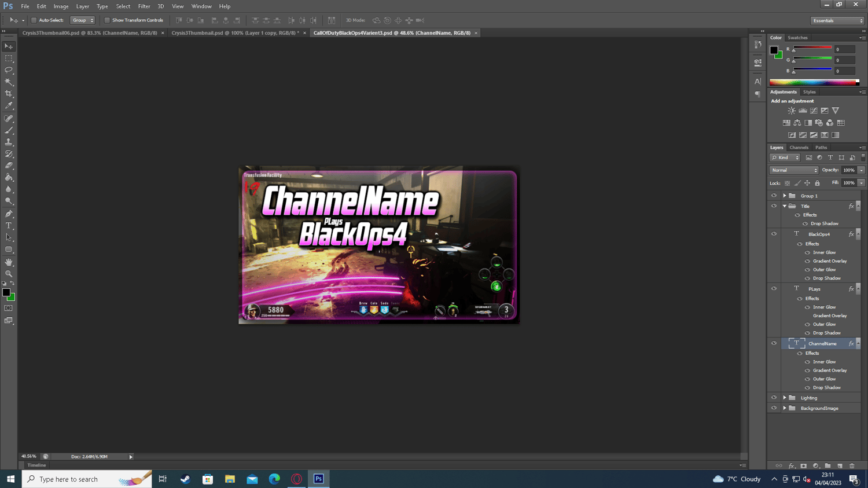
Task: Toggle visibility of ChannelName layer
Action: [x=774, y=343]
